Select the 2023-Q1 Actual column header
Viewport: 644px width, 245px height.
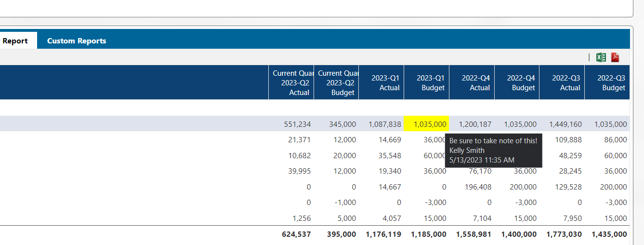coord(381,82)
